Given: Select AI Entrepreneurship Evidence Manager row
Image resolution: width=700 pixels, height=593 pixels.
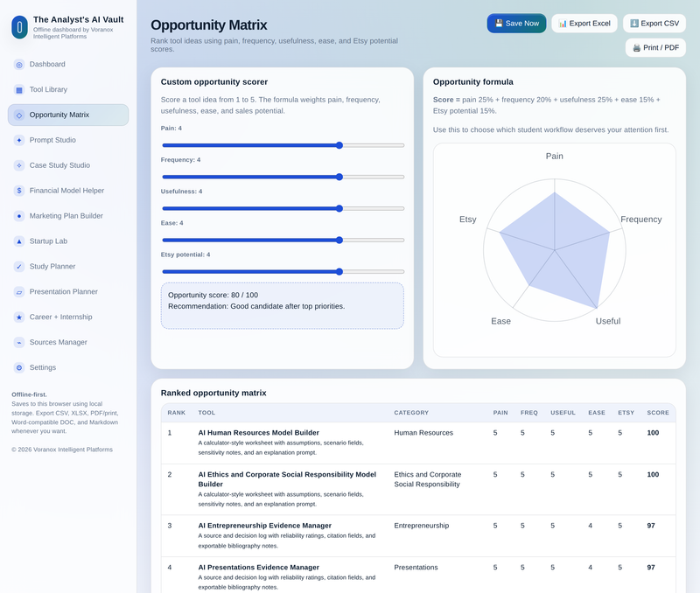Looking at the screenshot, I should click(418, 536).
